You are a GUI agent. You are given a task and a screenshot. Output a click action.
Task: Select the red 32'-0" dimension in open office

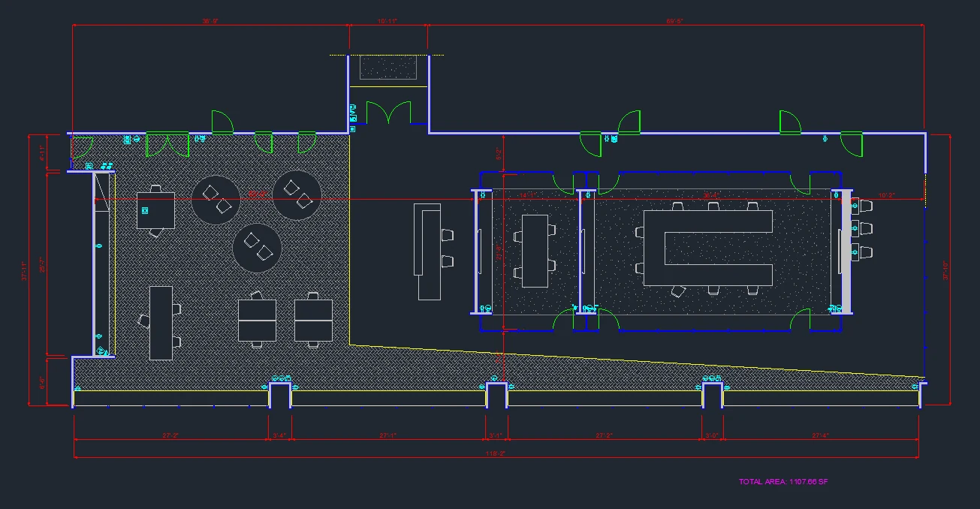pyautogui.click(x=258, y=195)
